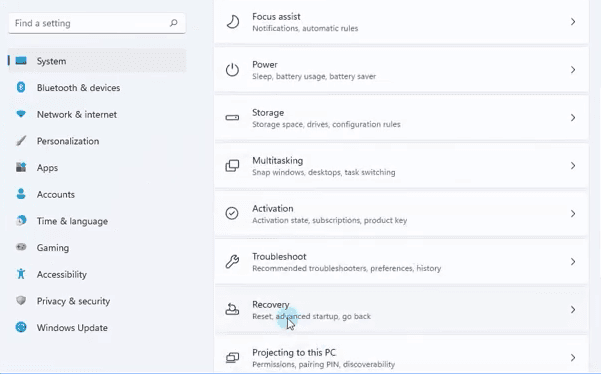Click 'Recommended troubleshooters, preferences, history' text

point(346,268)
